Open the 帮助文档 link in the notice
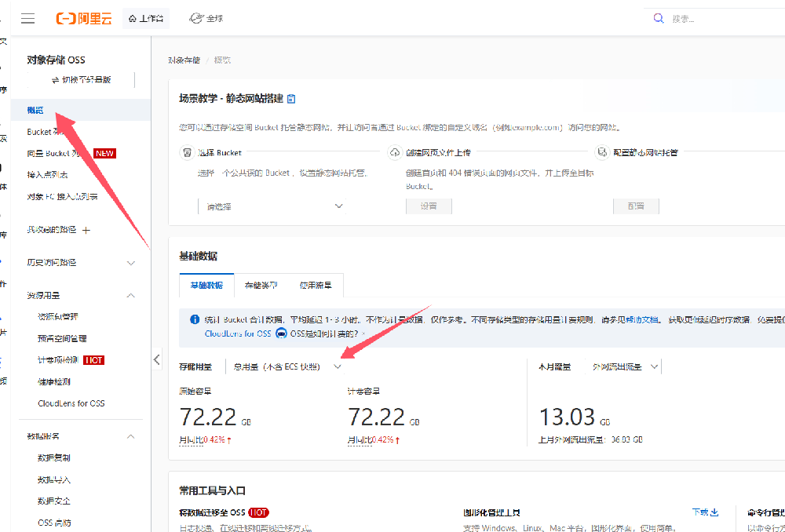Image resolution: width=785 pixels, height=532 pixels. [x=642, y=320]
